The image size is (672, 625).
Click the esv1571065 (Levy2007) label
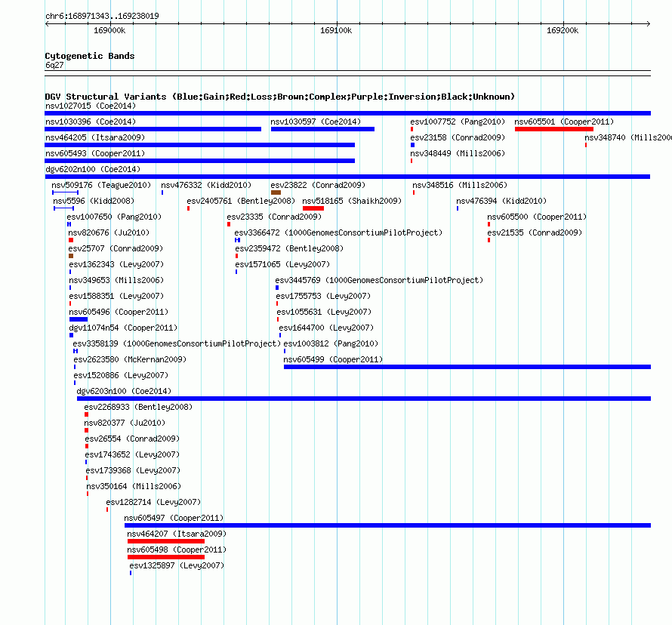tap(282, 264)
